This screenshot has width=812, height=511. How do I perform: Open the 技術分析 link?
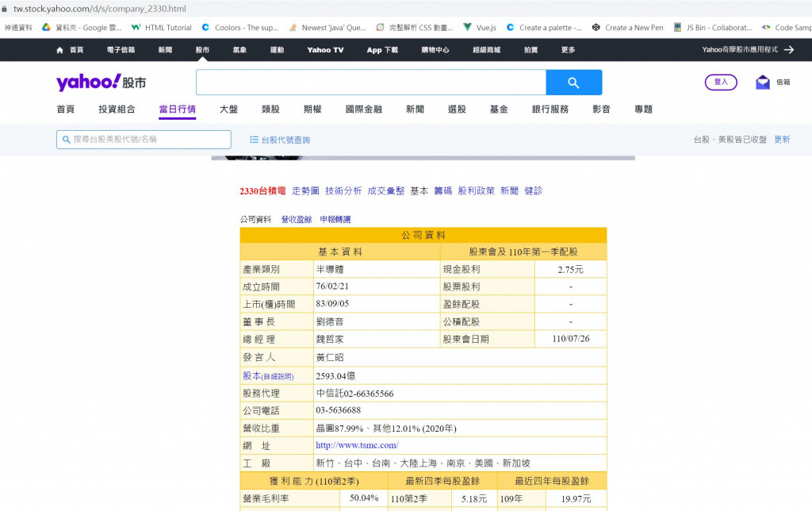(x=343, y=190)
